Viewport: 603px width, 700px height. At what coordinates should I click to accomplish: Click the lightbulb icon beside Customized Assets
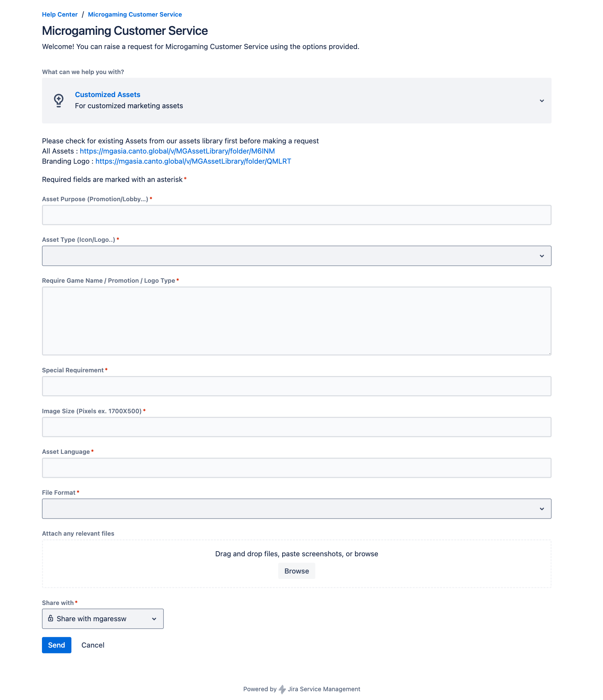pos(59,100)
